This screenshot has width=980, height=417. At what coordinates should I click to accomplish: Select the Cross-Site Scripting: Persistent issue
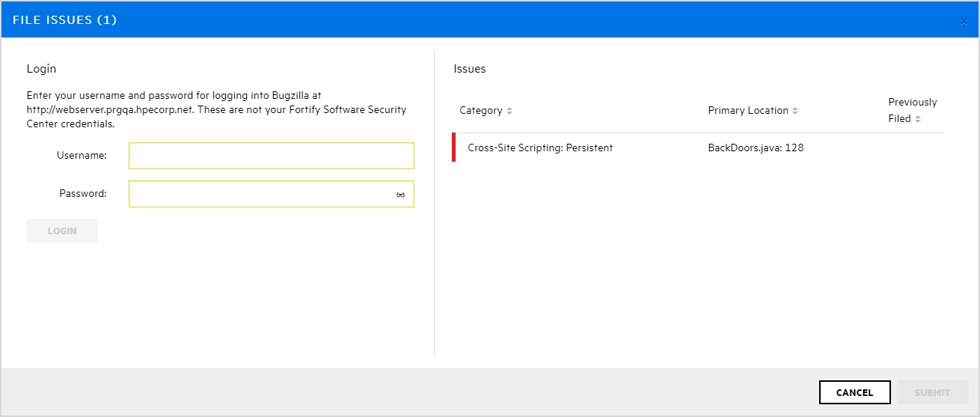click(x=540, y=148)
